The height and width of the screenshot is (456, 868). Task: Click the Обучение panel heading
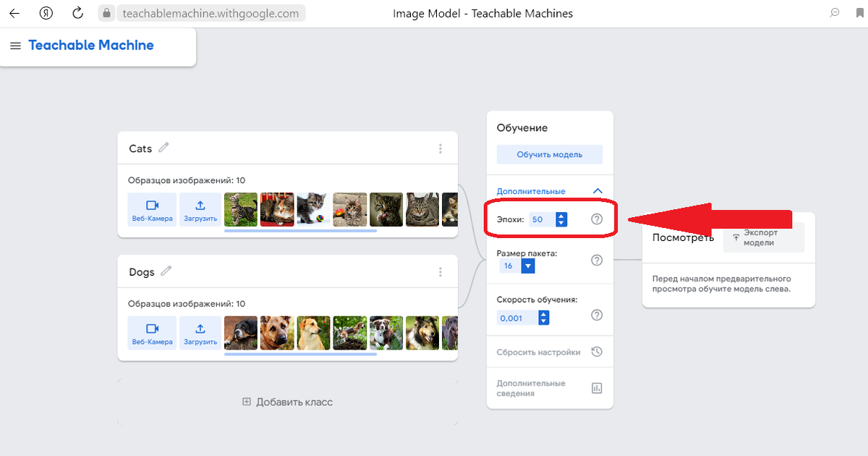(522, 128)
